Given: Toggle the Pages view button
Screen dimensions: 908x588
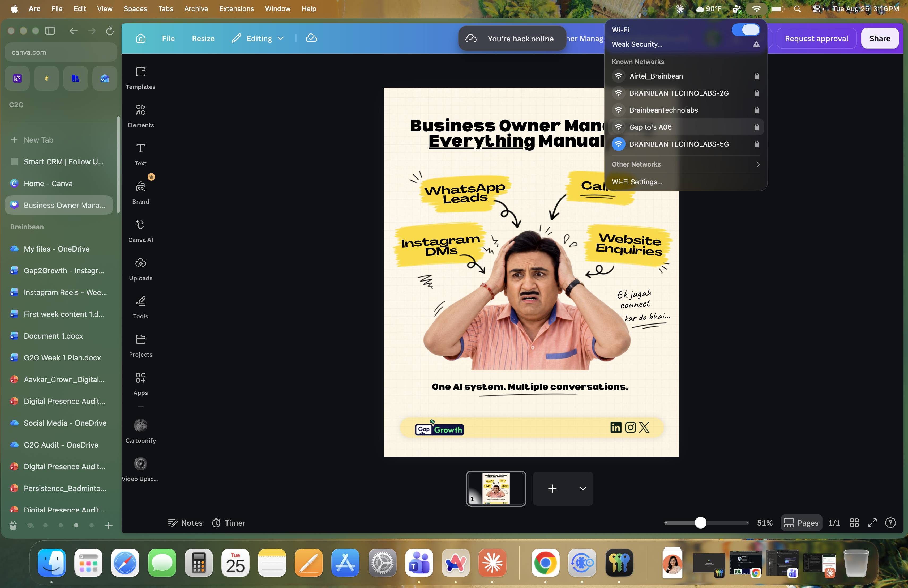Looking at the screenshot, I should (801, 522).
